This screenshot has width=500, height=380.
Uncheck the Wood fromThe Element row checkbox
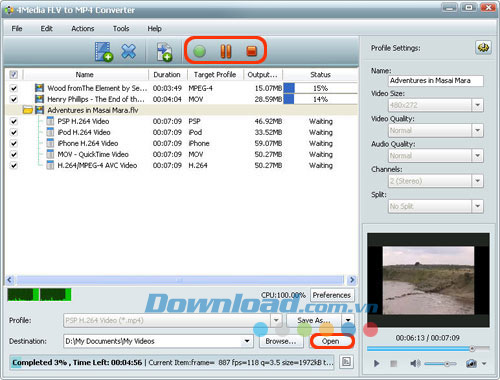(14, 88)
